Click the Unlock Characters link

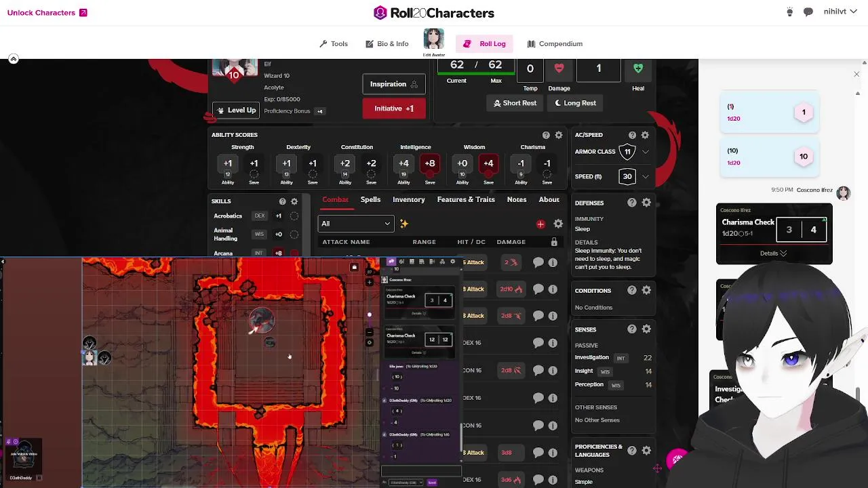[x=47, y=13]
